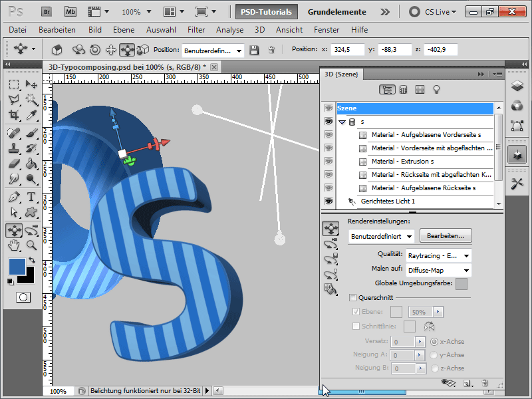Open the Ebene menu
The width and height of the screenshot is (532, 399).
point(124,30)
